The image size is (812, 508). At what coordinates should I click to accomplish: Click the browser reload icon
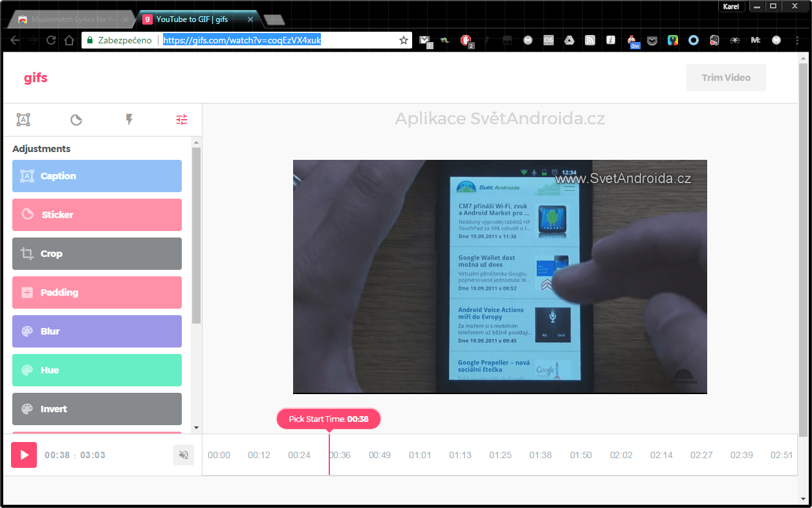(51, 40)
